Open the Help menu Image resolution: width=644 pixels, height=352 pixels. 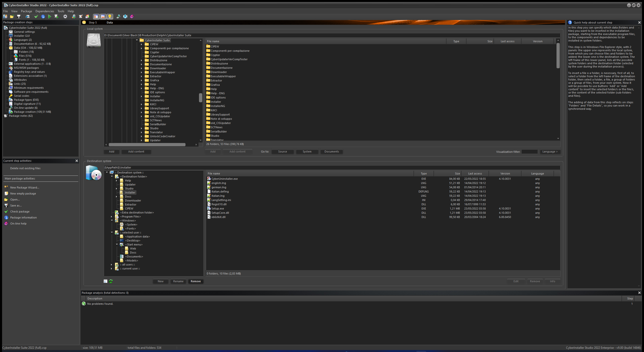71,11
